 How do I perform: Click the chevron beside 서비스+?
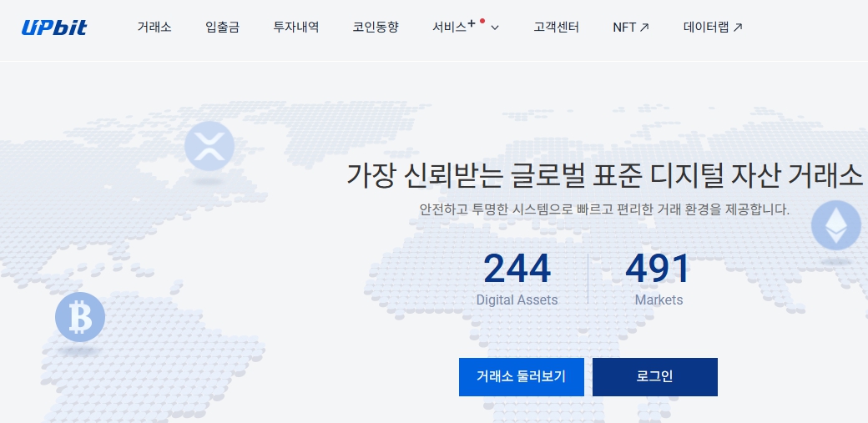[495, 28]
